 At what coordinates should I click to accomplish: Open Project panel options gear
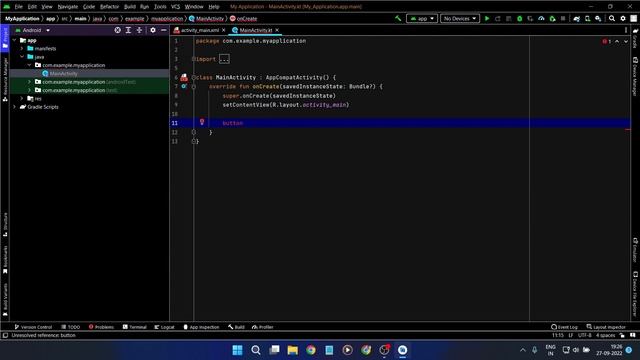[153, 30]
